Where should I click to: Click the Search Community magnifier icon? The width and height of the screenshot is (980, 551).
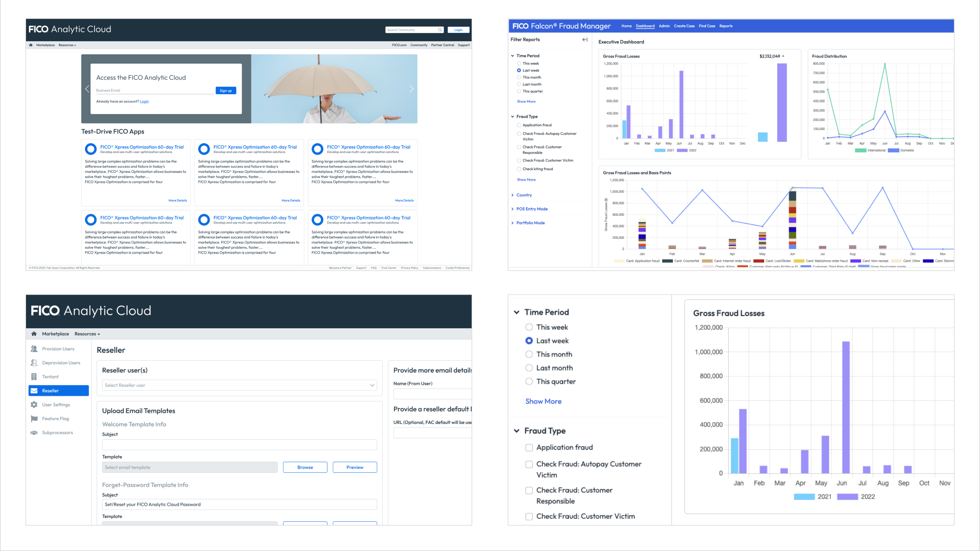coord(440,30)
